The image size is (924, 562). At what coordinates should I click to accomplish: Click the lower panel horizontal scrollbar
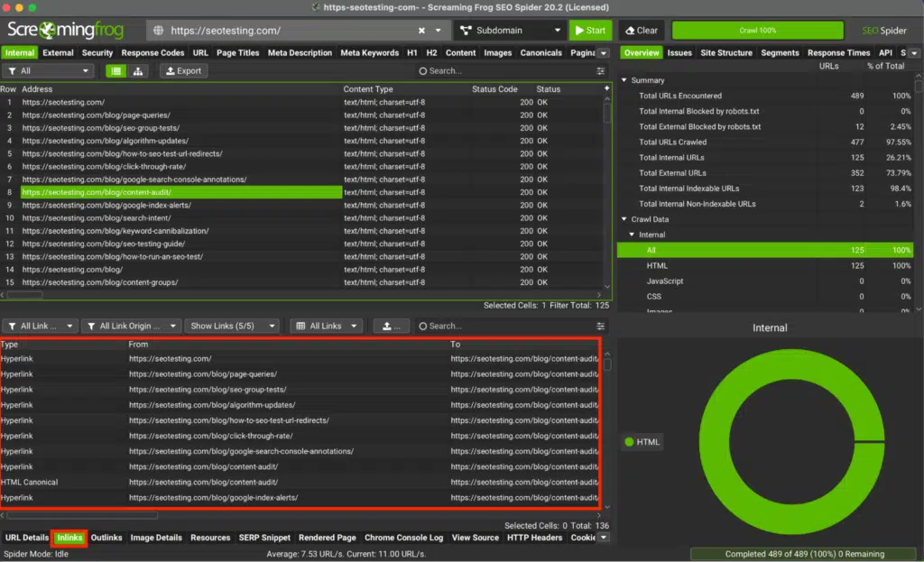[x=82, y=515]
